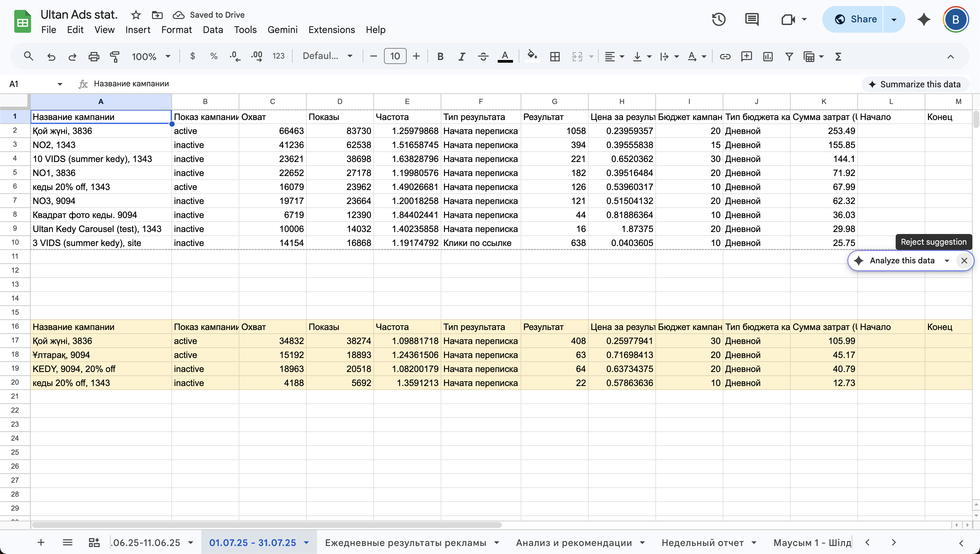Select the Paint format roller icon
Screen dimensions: 980x554
[115, 56]
